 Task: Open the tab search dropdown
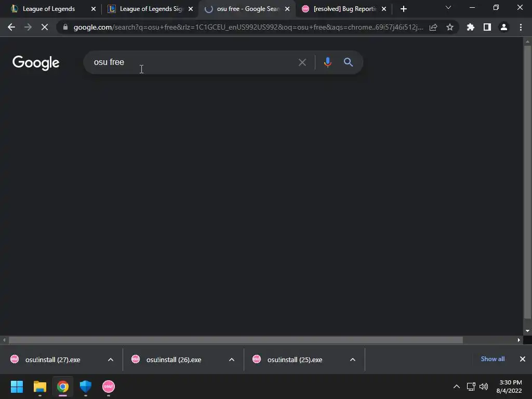coord(448,7)
